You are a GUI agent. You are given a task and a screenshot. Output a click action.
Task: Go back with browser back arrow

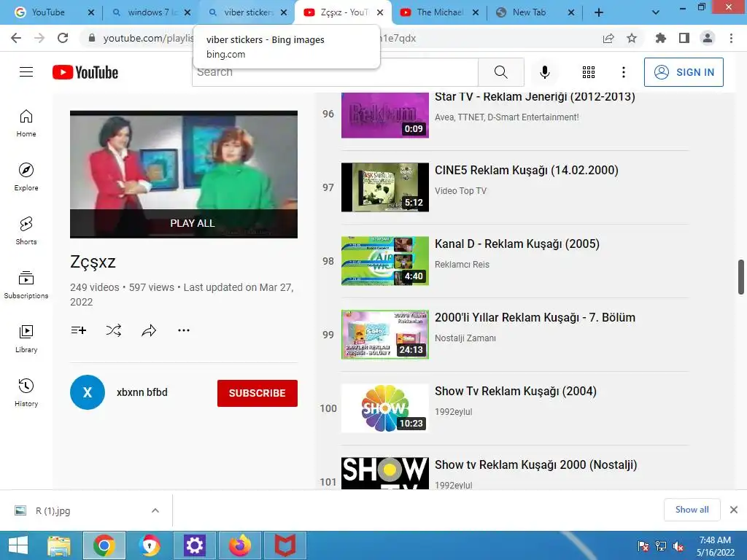(x=16, y=38)
